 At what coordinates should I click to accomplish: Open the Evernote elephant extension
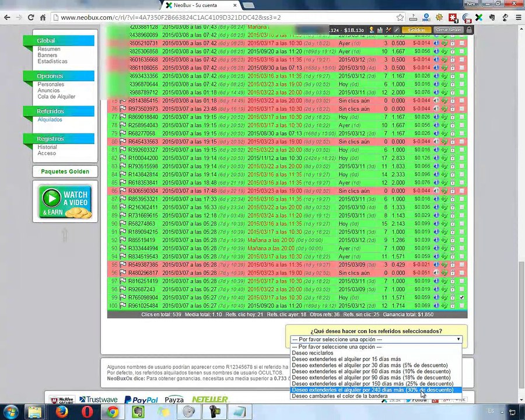pyautogui.click(x=492, y=17)
